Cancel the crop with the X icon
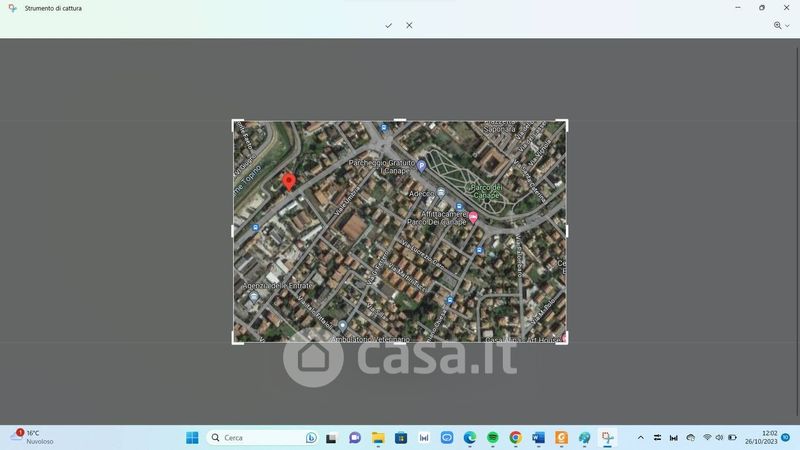800x450 pixels. (409, 25)
